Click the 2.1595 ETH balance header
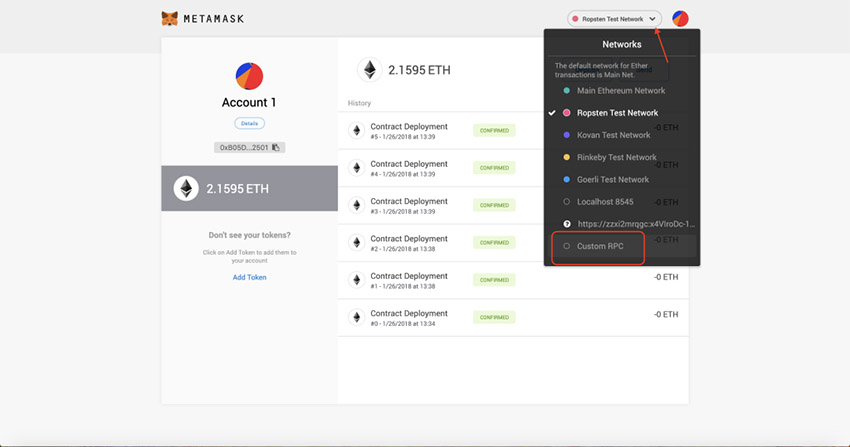This screenshot has height=447, width=850. 419,70
